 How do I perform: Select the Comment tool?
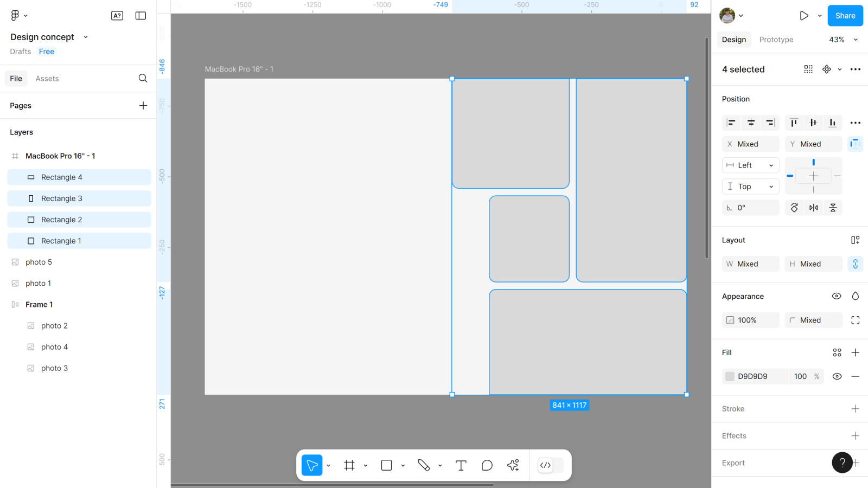[487, 465]
